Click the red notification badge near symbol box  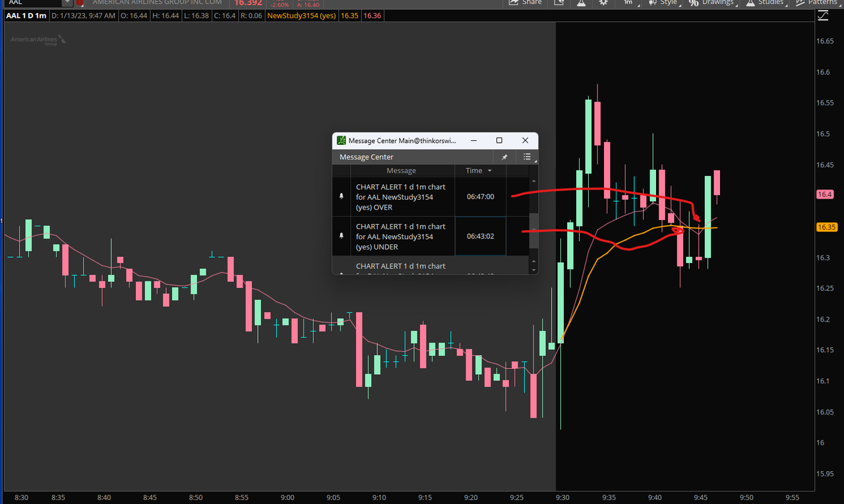pyautogui.click(x=79, y=3)
